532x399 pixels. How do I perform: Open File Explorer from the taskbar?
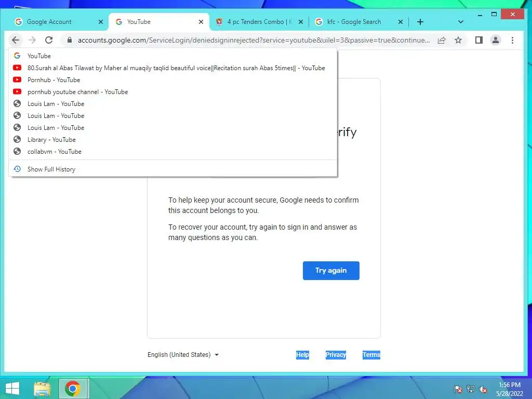pos(42,389)
